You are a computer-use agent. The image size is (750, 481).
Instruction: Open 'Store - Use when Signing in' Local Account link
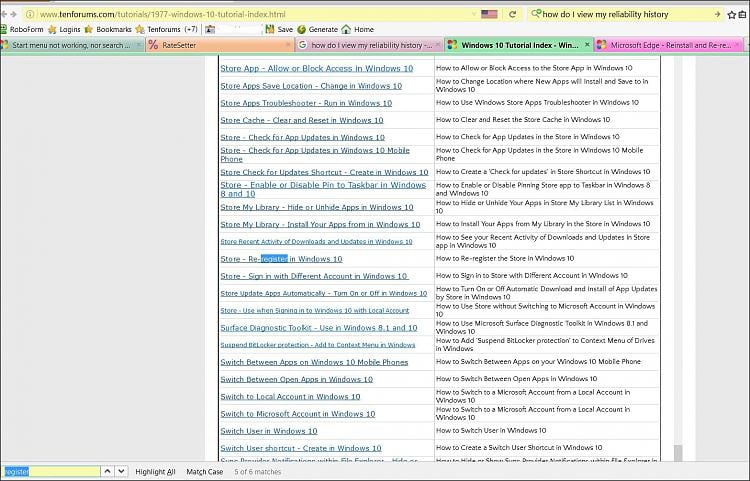(315, 311)
